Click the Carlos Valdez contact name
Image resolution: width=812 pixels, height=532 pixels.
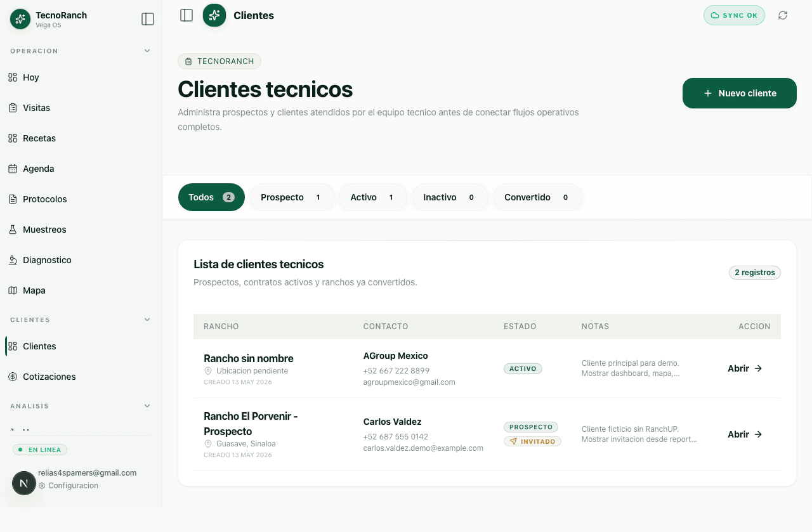point(393,422)
